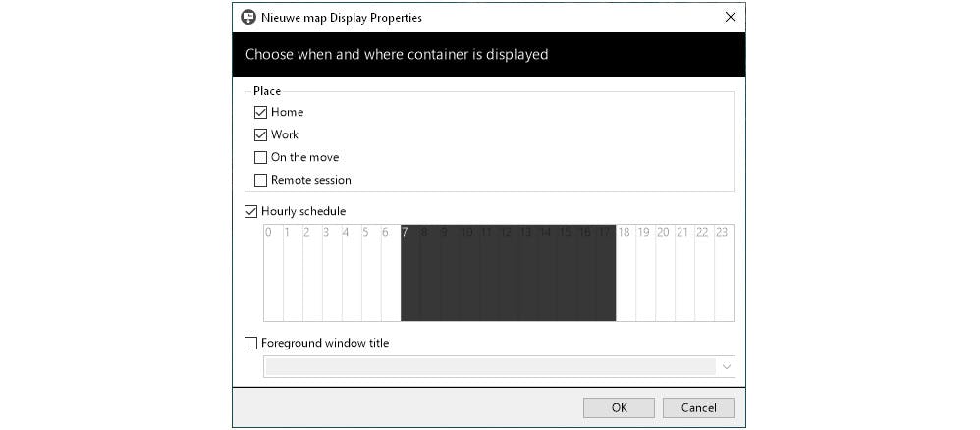Uncheck the Work place checkbox

pos(260,134)
